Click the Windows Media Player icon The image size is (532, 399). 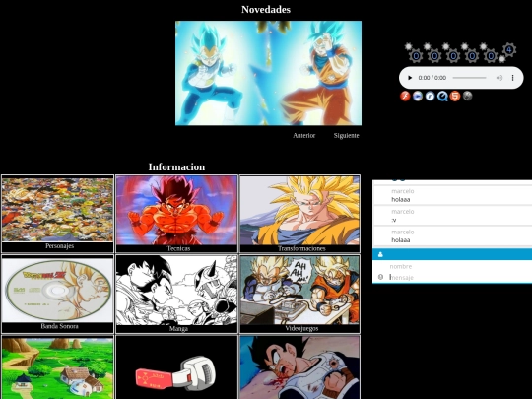click(418, 96)
